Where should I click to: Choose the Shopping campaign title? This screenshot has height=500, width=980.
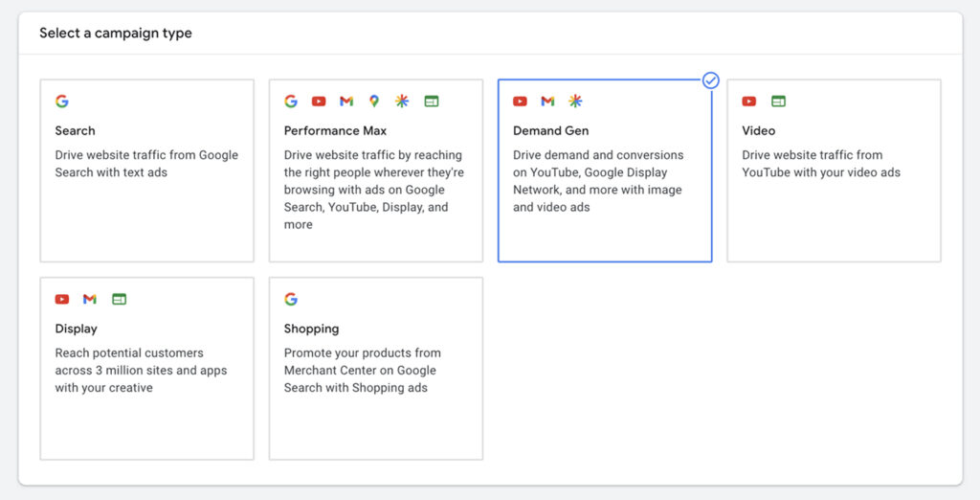(x=311, y=329)
